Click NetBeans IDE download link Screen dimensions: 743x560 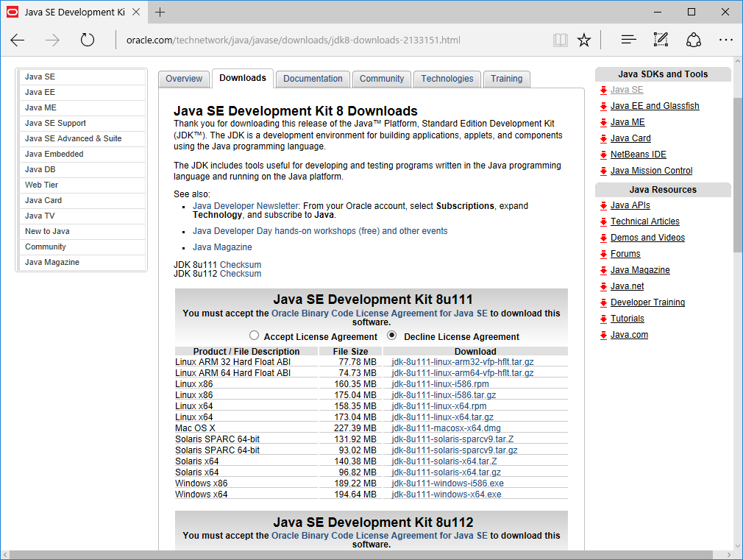click(638, 155)
